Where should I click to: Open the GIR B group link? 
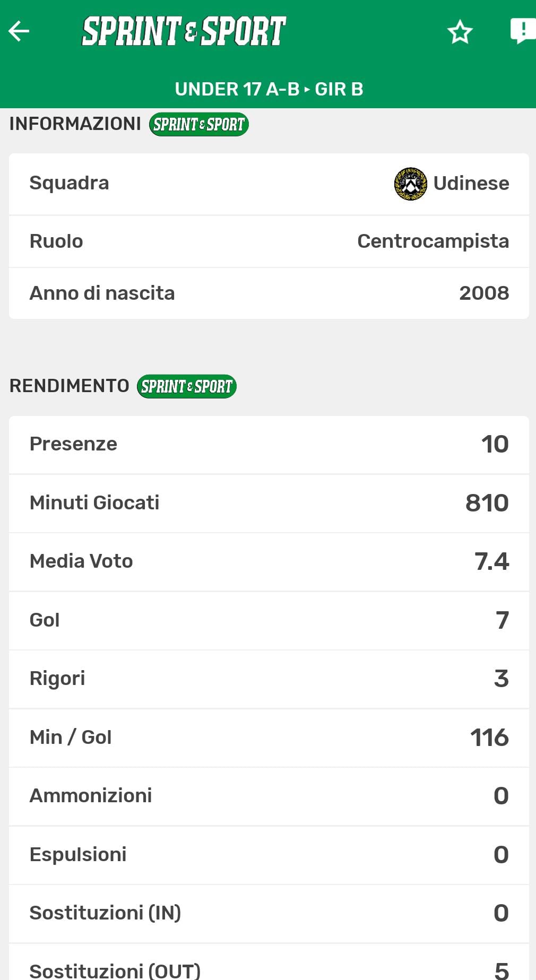tap(339, 89)
